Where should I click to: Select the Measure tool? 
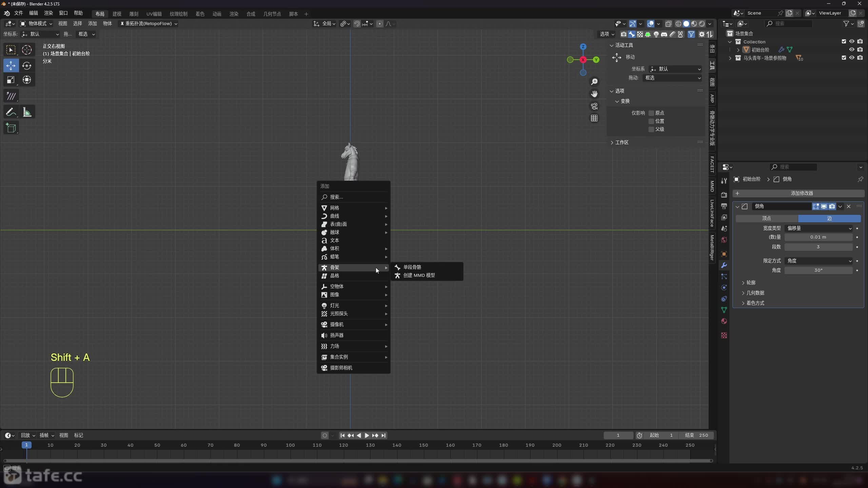coord(27,112)
